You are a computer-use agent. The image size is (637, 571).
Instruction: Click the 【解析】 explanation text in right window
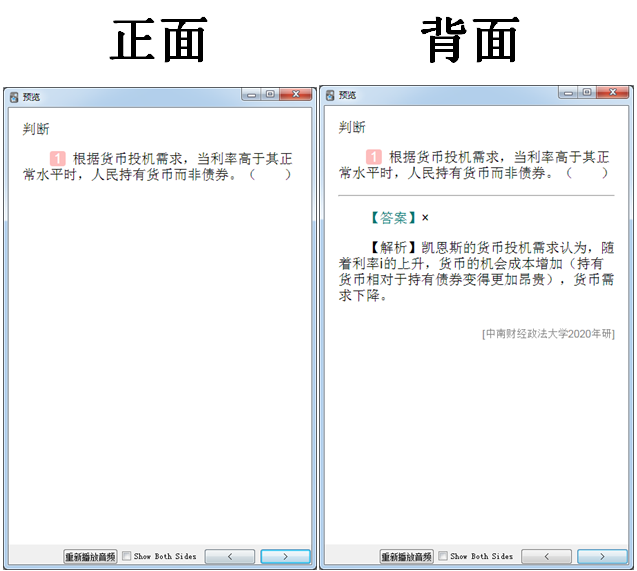tap(476, 271)
